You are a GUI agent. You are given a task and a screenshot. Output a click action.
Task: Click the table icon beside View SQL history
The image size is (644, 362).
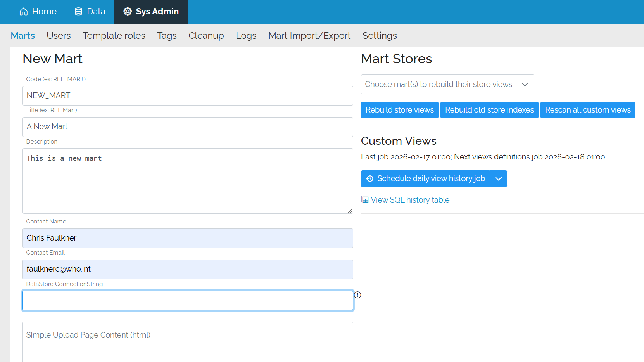click(364, 199)
